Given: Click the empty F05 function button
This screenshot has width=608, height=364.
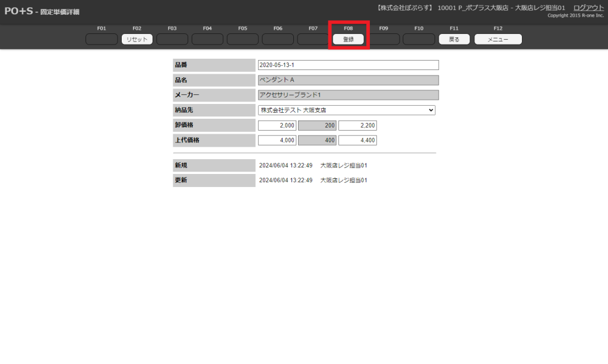Looking at the screenshot, I should coord(243,40).
